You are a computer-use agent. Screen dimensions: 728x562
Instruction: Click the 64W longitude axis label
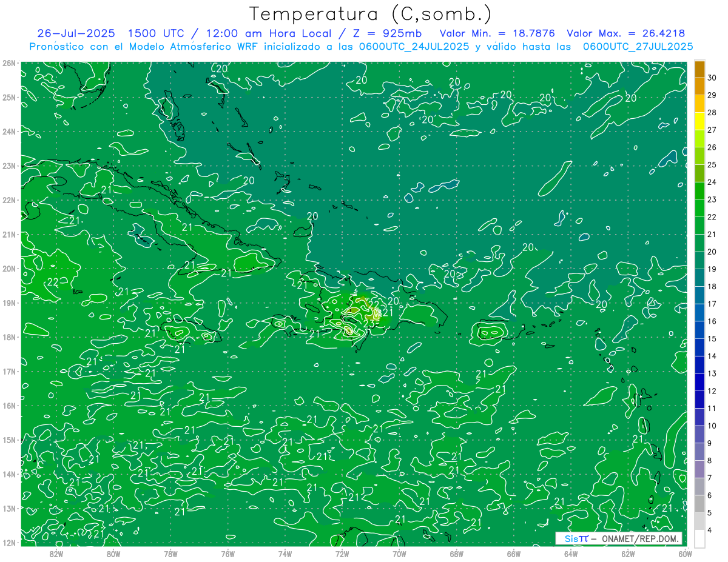point(571,554)
